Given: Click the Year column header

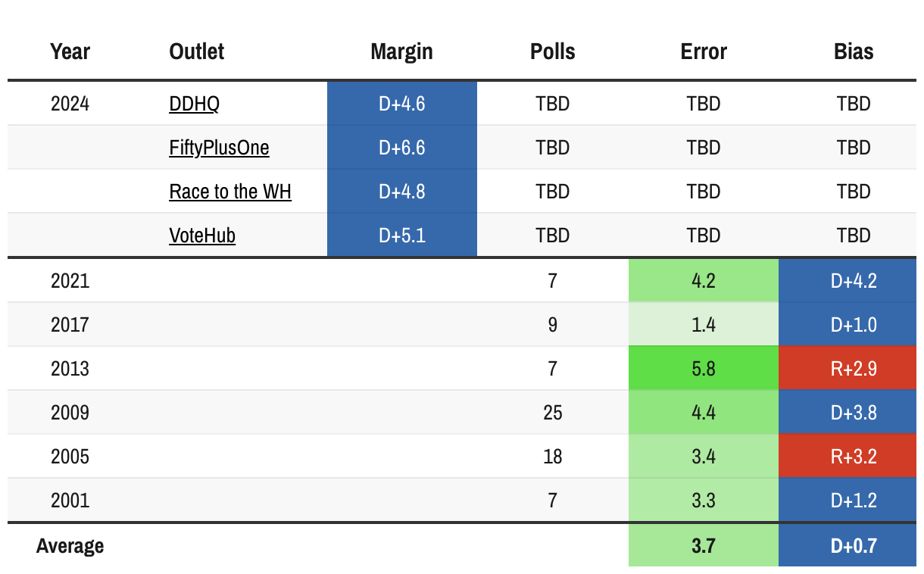Looking at the screenshot, I should [x=70, y=51].
